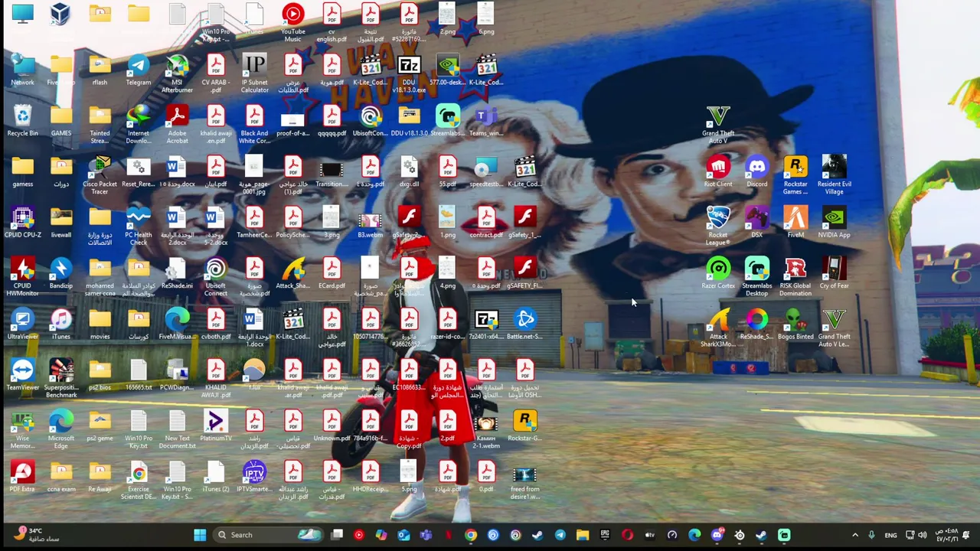Launch the ReShade_S... setup icon
Image resolution: width=980 pixels, height=551 pixels.
click(x=756, y=324)
